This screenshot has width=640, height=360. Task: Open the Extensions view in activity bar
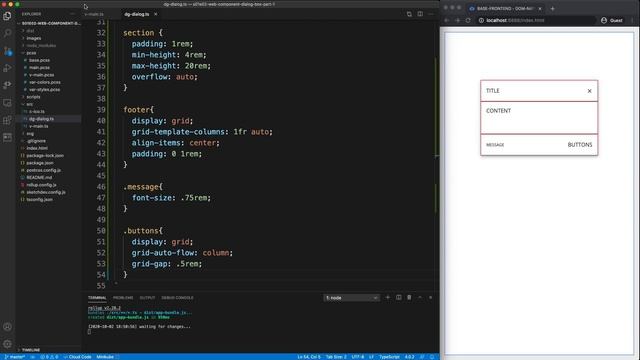coord(7,120)
